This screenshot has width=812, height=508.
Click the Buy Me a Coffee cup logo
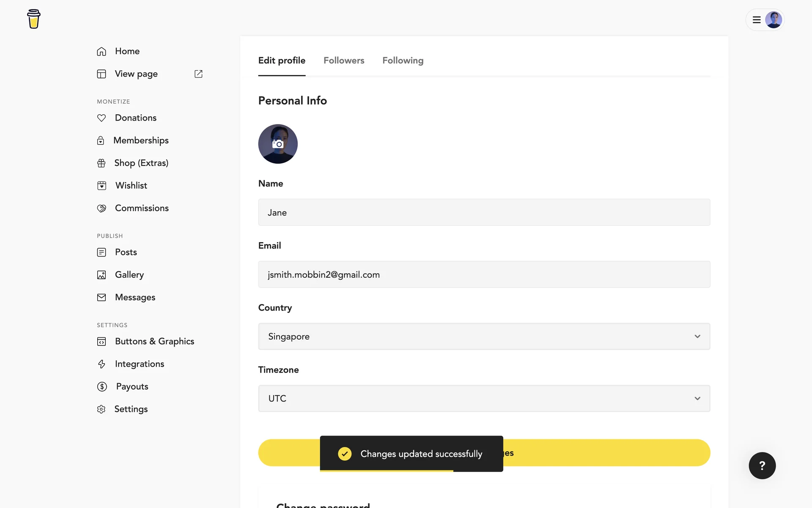(x=33, y=19)
